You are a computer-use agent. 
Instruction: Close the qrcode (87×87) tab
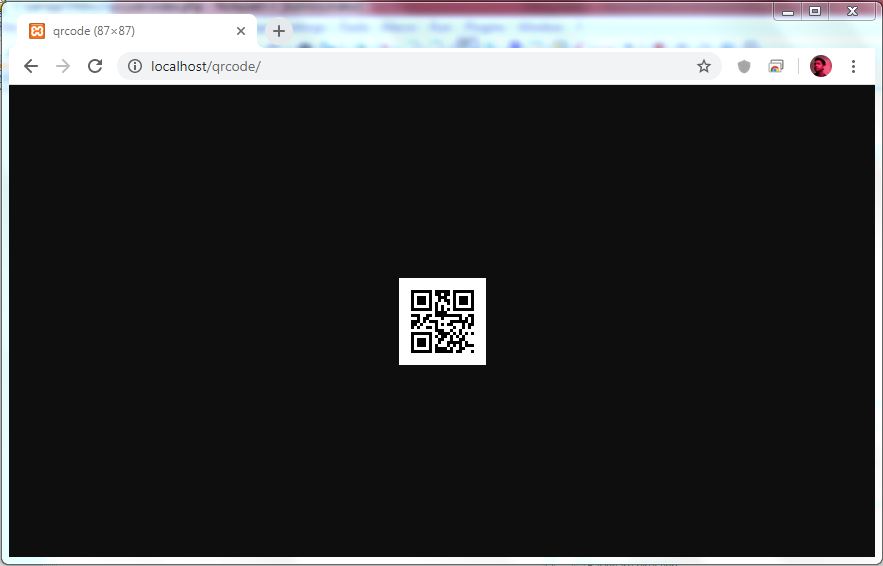pos(241,31)
